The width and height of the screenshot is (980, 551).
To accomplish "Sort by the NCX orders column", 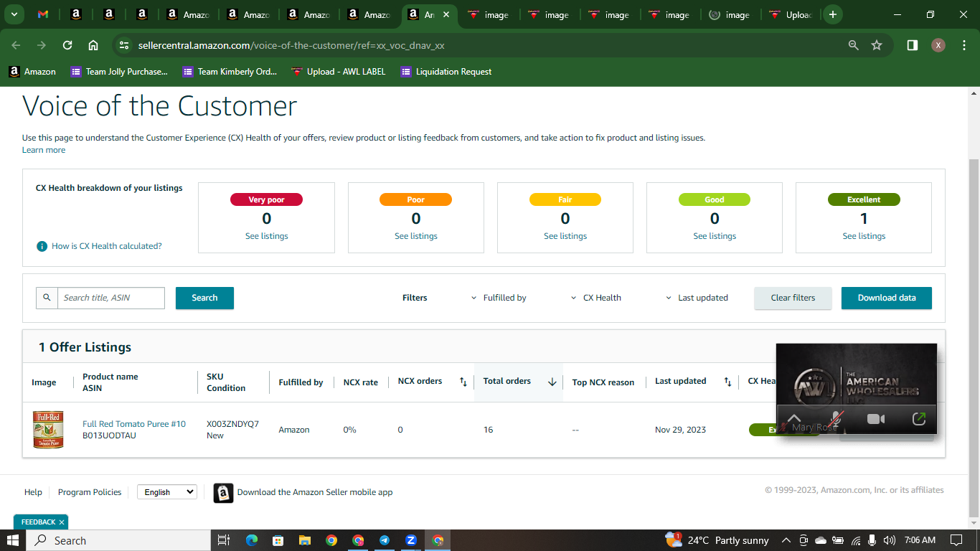I will [463, 382].
